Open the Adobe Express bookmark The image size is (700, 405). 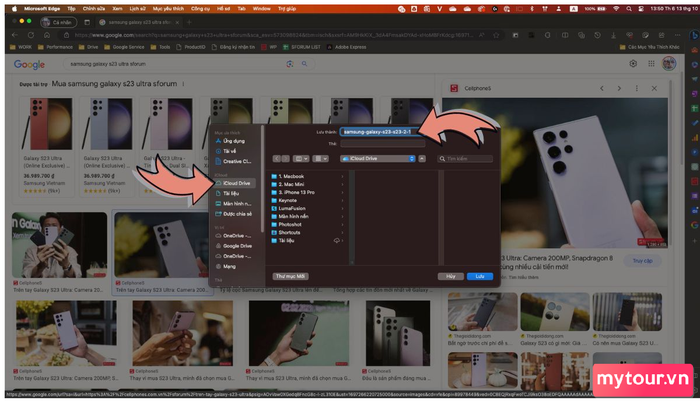(x=346, y=47)
